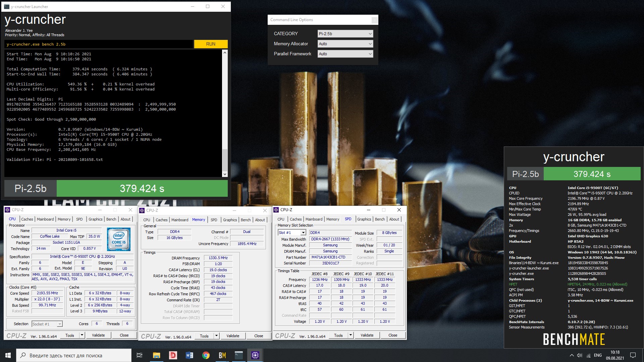Minimize the y-cruncher Launcher window
644x362 pixels.
coord(193,6)
